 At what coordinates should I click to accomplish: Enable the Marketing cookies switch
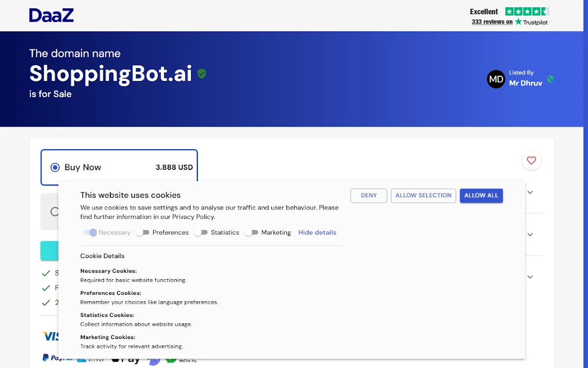(x=251, y=233)
